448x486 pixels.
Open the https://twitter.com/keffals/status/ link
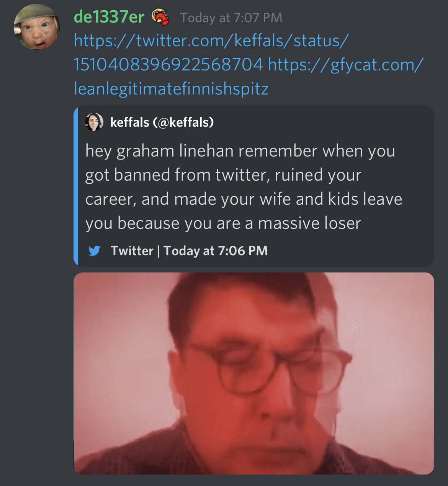click(x=211, y=41)
